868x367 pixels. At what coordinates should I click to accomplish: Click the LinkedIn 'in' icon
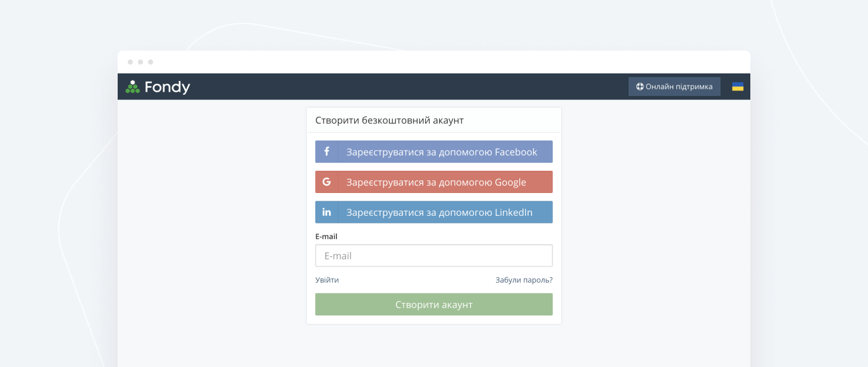point(326,213)
